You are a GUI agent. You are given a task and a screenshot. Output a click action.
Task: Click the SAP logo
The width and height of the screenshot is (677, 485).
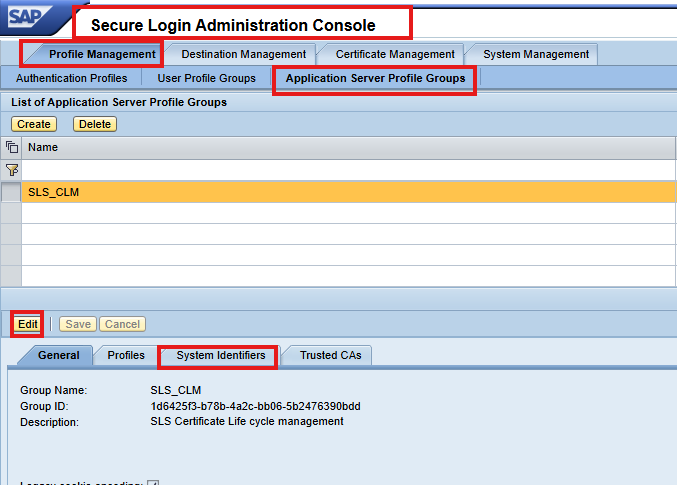click(33, 19)
